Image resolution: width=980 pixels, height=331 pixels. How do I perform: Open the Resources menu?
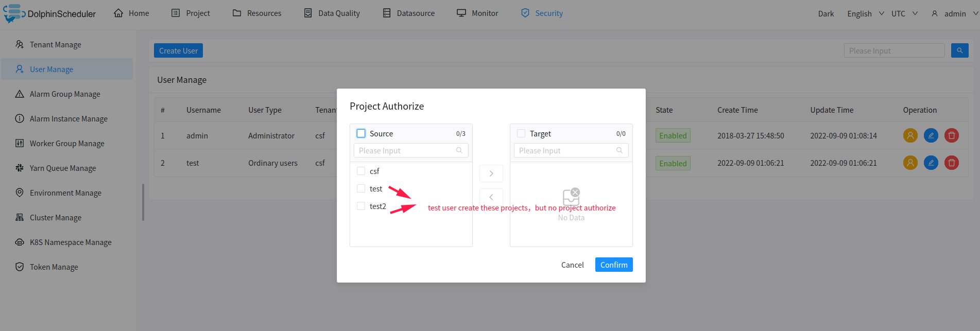pyautogui.click(x=257, y=13)
